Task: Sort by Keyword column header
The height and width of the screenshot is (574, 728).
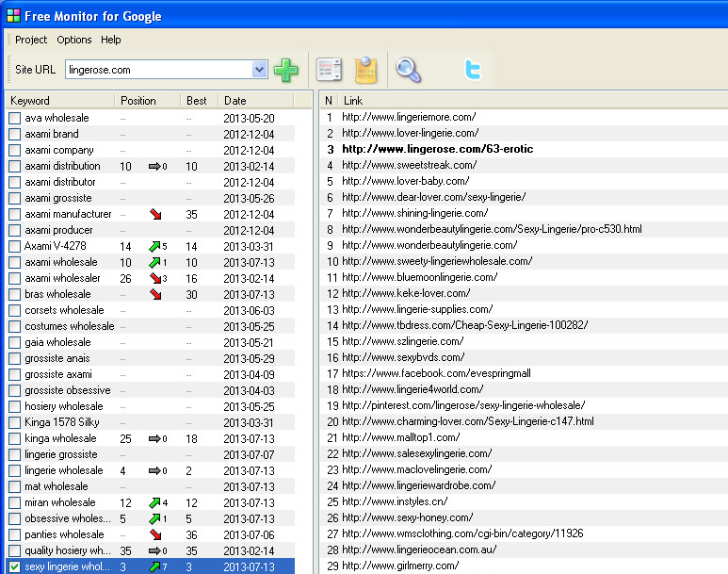Action: pos(60,101)
